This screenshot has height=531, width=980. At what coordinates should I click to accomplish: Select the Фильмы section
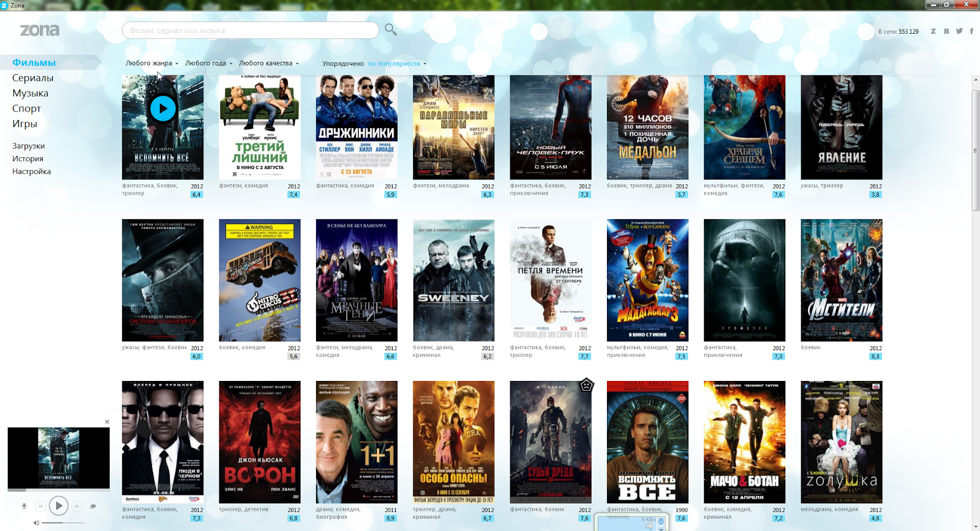pyautogui.click(x=34, y=62)
